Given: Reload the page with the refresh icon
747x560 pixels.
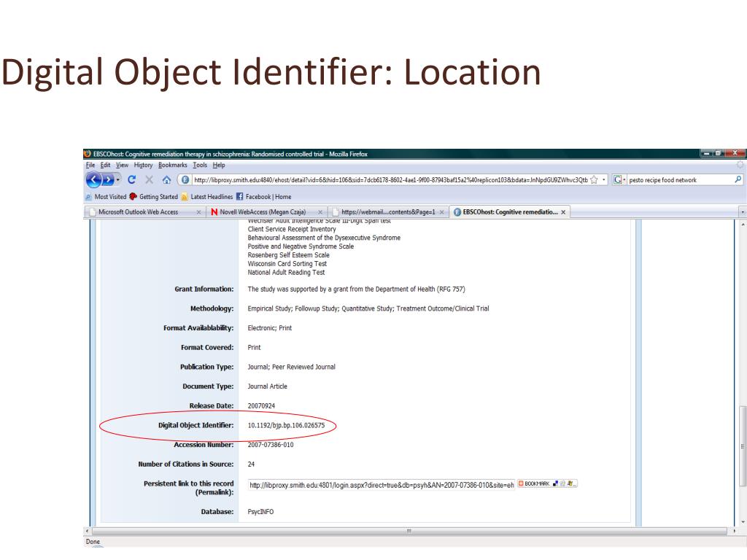Looking at the screenshot, I should click(131, 179).
